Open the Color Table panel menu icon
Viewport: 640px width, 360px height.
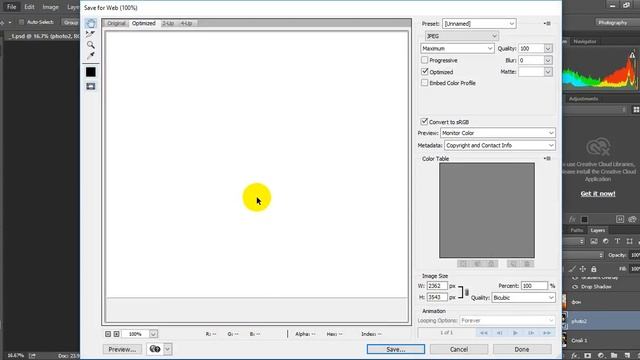coord(547,158)
